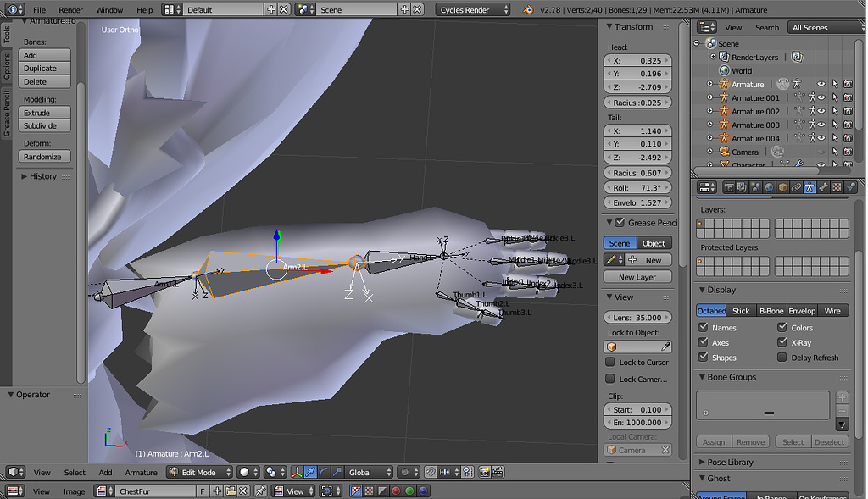
Task: Open the Render menu
Action: (x=70, y=10)
